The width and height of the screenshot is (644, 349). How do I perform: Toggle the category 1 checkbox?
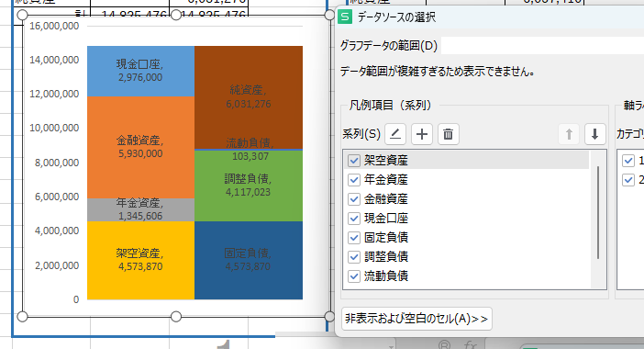point(628,161)
